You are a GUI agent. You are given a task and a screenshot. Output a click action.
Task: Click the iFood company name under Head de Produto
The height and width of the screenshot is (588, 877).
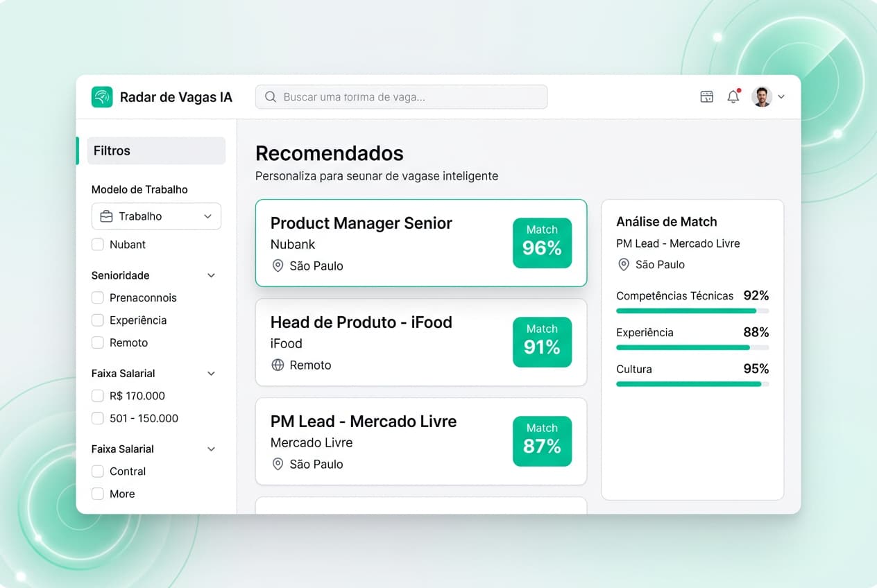[x=287, y=343]
